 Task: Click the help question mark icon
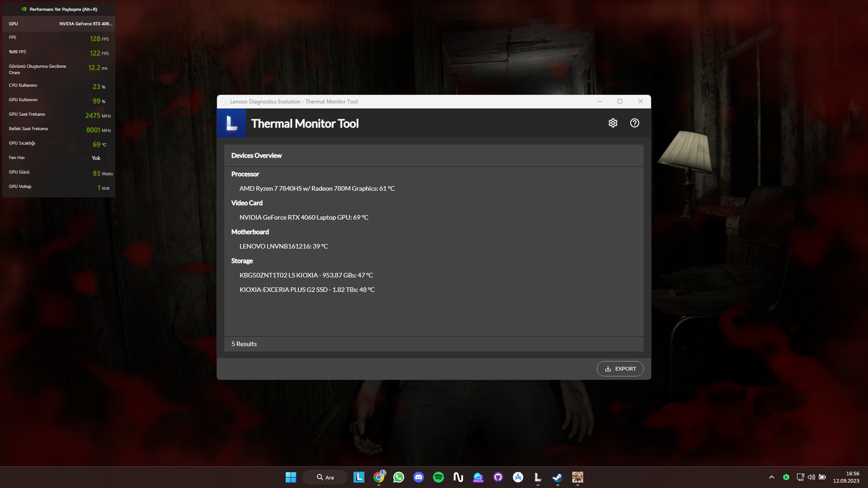coord(634,123)
